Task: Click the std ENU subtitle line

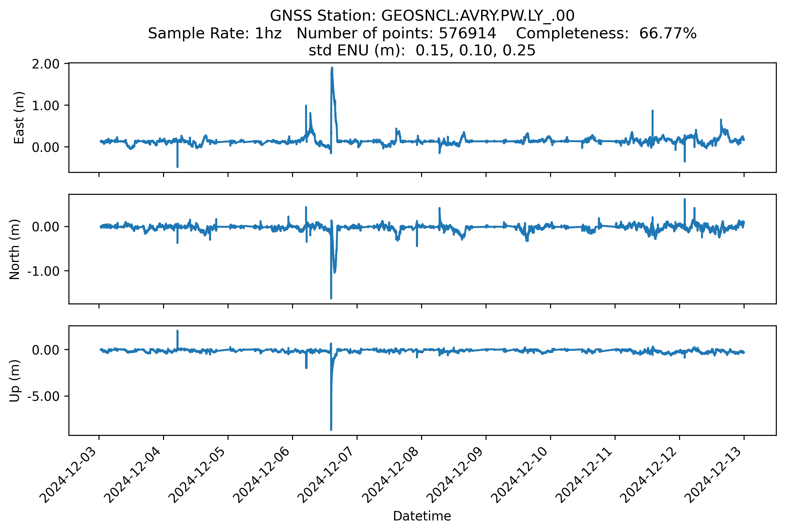Action: (422, 51)
